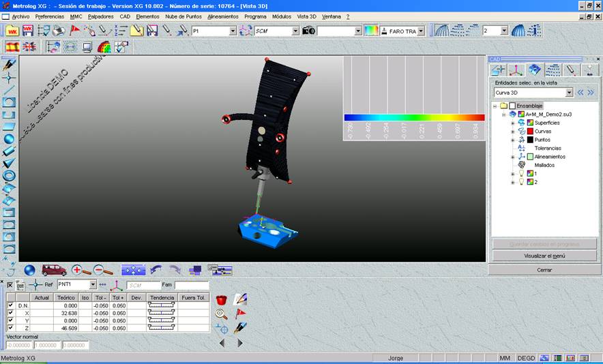Open the PNT1 reference dropdown
The image size is (603, 364).
tap(93, 284)
